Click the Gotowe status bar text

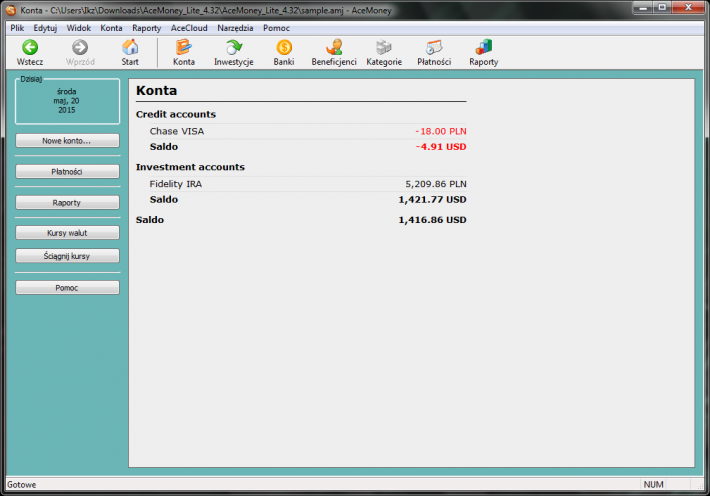click(x=21, y=485)
